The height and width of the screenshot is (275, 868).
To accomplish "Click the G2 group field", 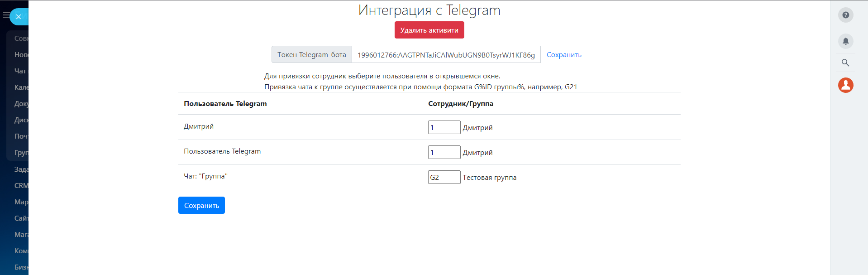I will coord(444,177).
